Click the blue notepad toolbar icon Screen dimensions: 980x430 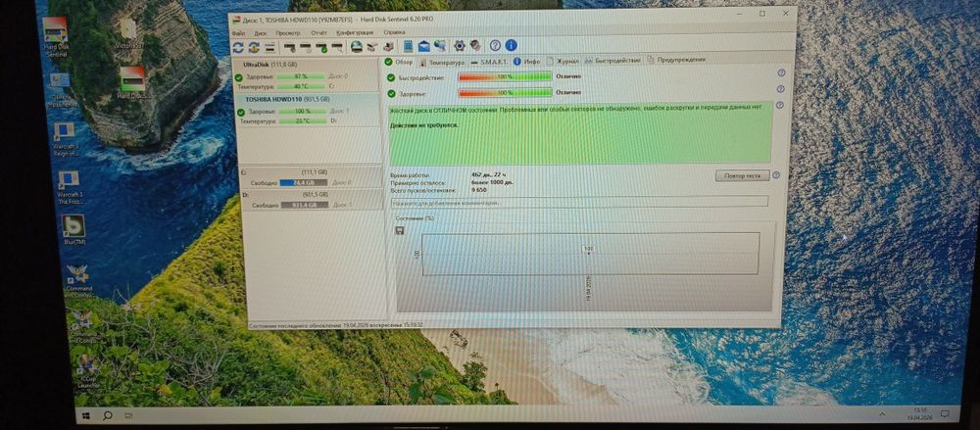click(408, 46)
